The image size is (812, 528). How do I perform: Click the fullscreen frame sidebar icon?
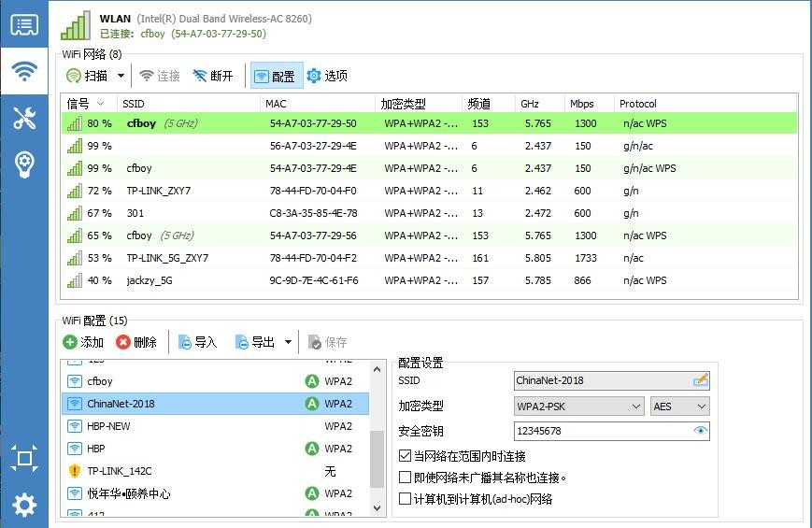[x=24, y=458]
